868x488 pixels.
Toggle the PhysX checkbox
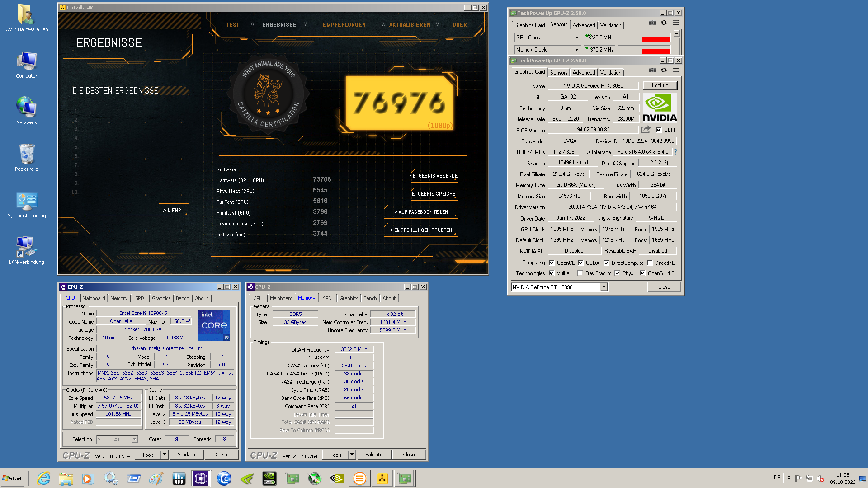617,273
